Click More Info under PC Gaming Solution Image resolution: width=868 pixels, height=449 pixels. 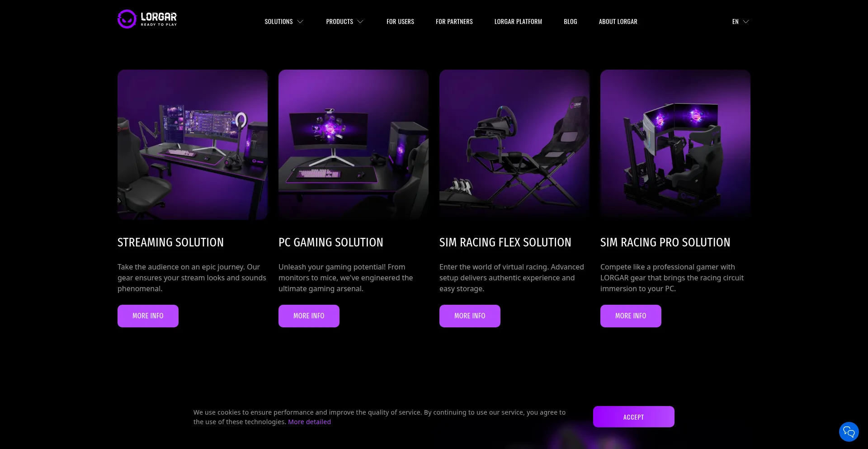(309, 316)
